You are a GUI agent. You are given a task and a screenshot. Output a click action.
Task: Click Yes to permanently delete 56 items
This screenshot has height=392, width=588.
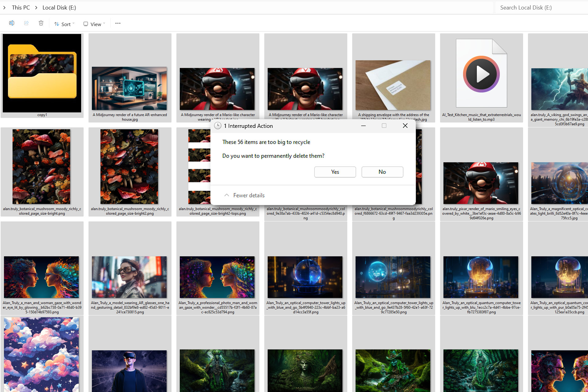[335, 172]
